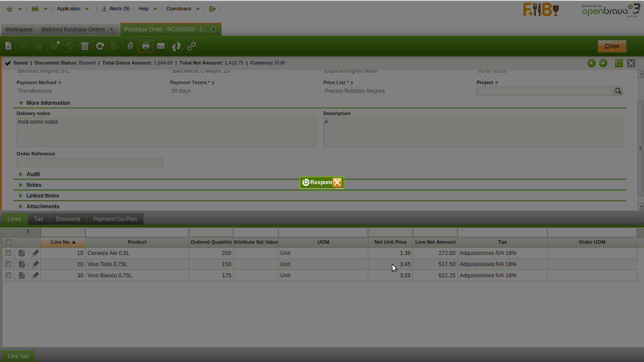Toggle the select-all checkbox in grid header
The width and height of the screenshot is (644, 362).
pos(8,242)
